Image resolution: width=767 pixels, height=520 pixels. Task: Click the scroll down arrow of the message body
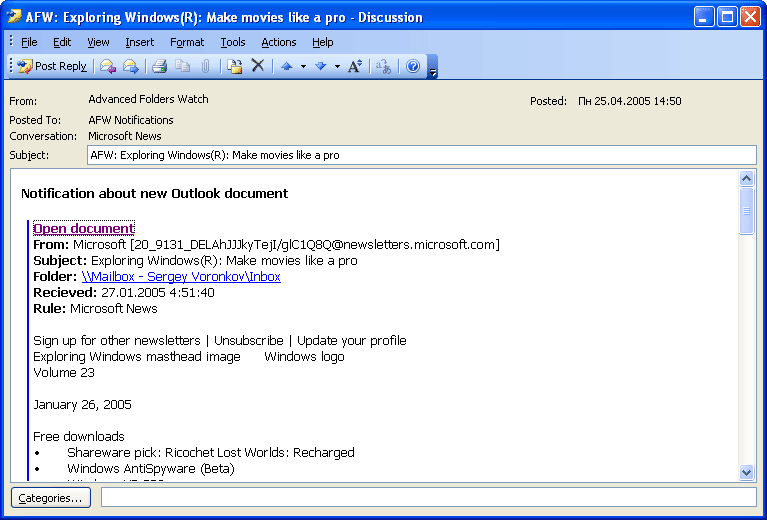(x=746, y=473)
